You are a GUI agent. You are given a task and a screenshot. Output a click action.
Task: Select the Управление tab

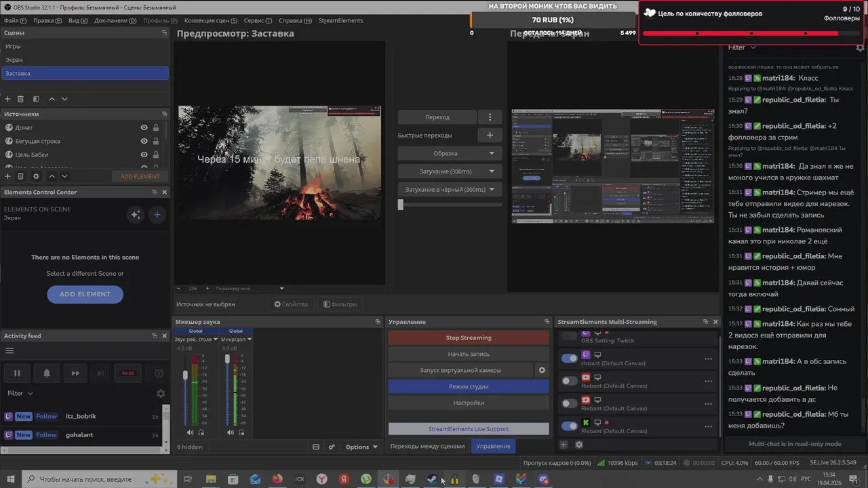pos(493,446)
